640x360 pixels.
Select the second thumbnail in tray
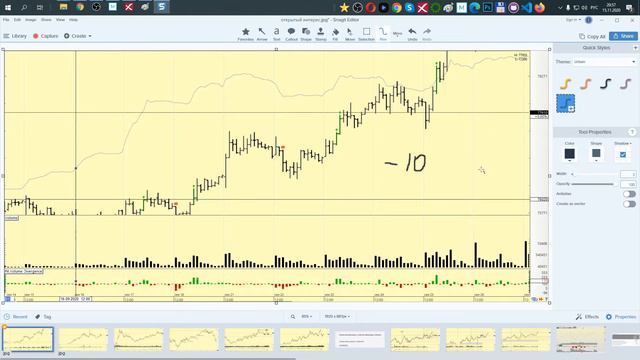83,340
